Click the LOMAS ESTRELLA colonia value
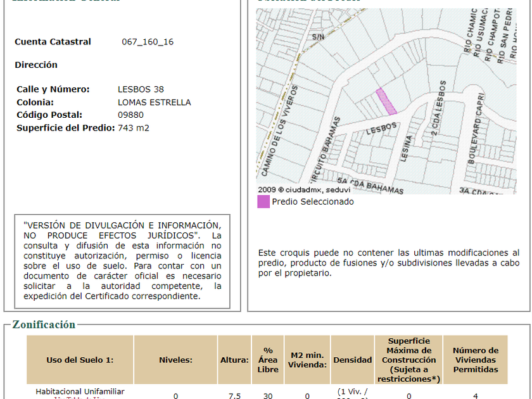 [154, 103]
